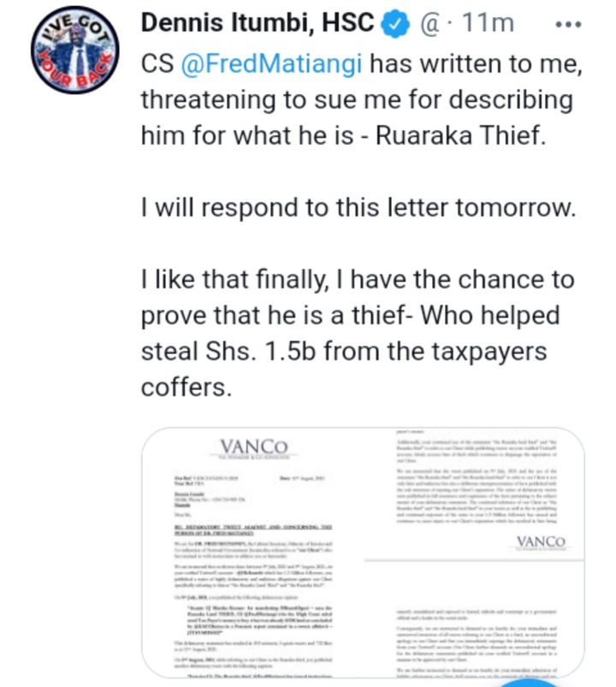The image size is (616, 687).
Task: Click the word "coffers." ending the tweet
Action: click(x=187, y=387)
